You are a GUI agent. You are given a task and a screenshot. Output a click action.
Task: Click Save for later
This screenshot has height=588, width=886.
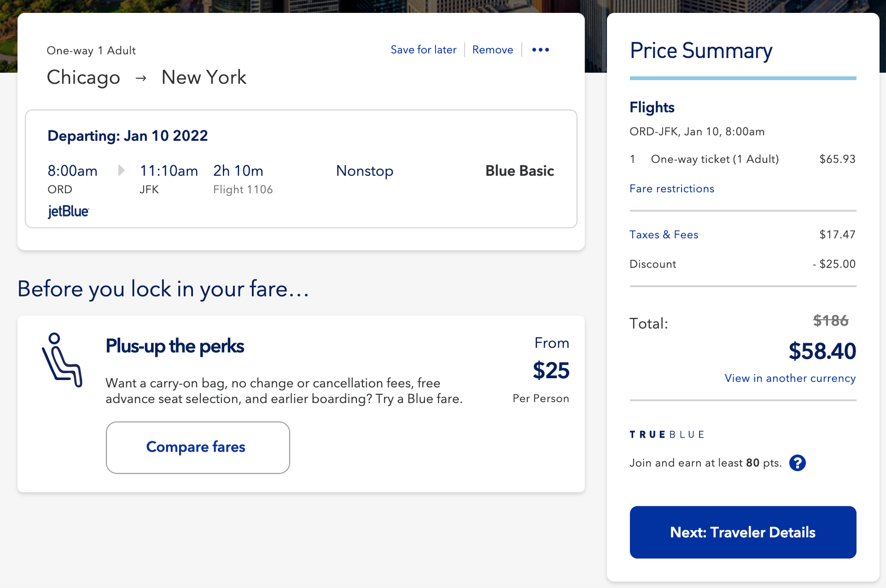(x=423, y=49)
